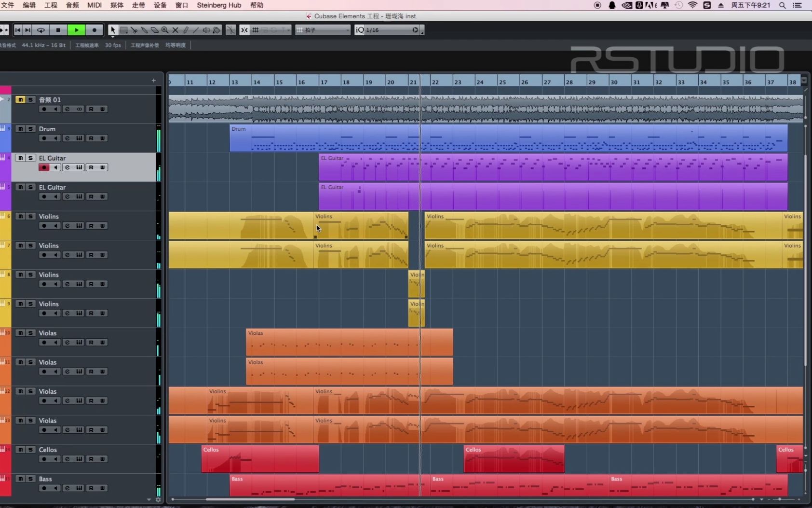This screenshot has height=508, width=812.
Task: Open the 拍子 grid type dropdown
Action: point(323,30)
